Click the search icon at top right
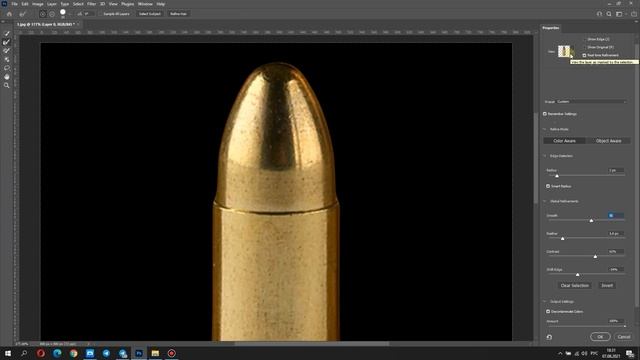Screen dimensions: 640x360 pyautogui.click(x=609, y=14)
